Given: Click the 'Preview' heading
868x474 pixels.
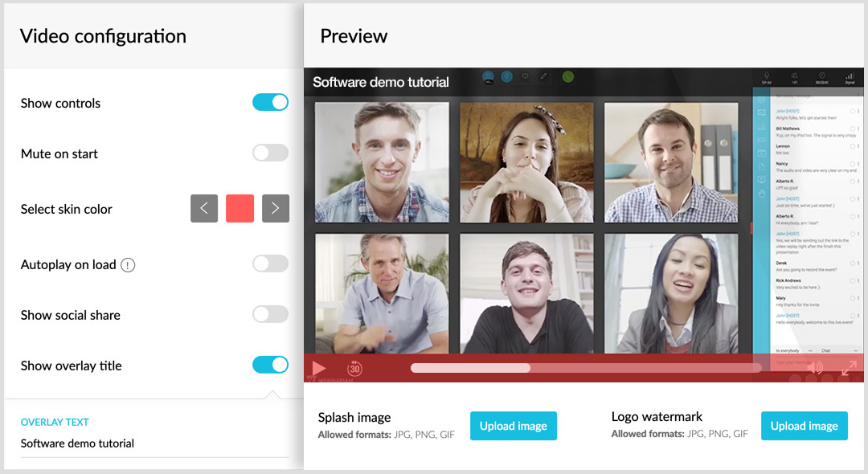Looking at the screenshot, I should (x=354, y=36).
